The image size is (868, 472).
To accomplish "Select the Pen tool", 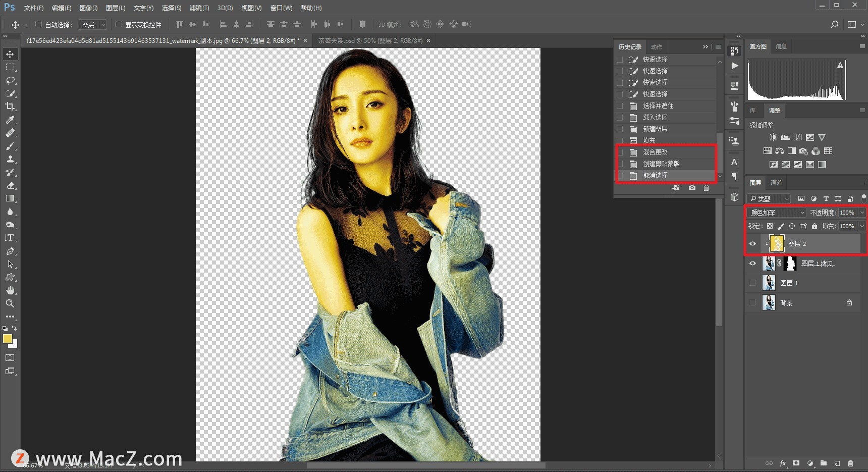I will click(x=10, y=251).
